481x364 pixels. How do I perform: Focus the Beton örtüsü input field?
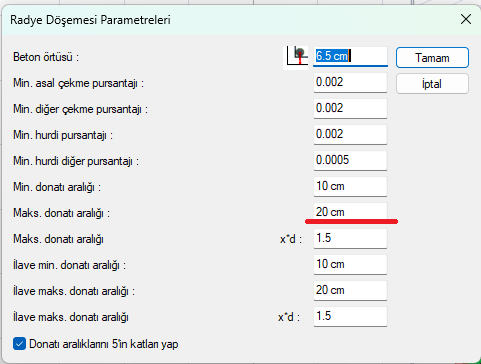pyautogui.click(x=350, y=56)
